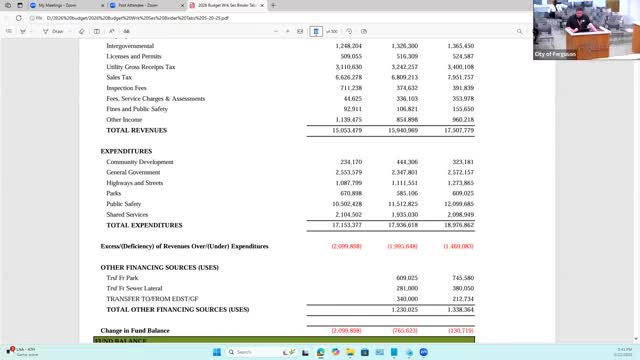Click the Community Development row label
This screenshot has width=640, height=360.
(x=140, y=162)
